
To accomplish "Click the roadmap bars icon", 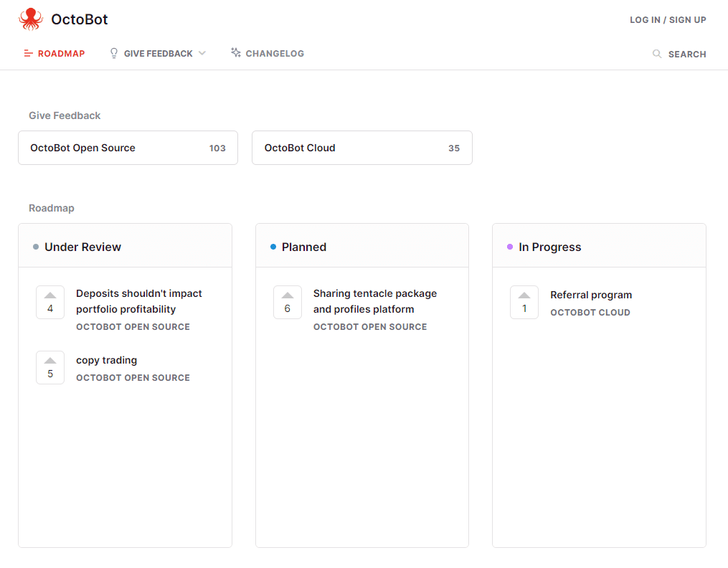I will click(28, 53).
